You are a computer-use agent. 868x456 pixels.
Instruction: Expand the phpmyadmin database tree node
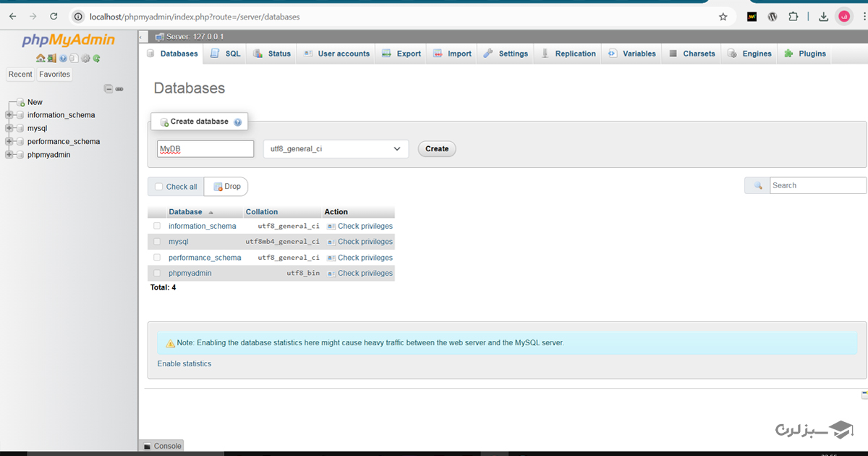click(9, 155)
